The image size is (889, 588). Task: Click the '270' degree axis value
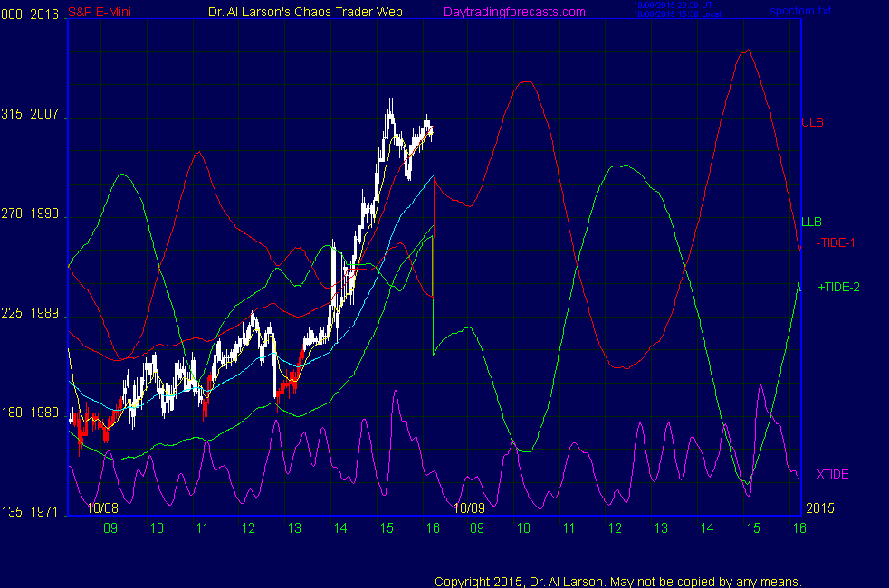pos(12,213)
